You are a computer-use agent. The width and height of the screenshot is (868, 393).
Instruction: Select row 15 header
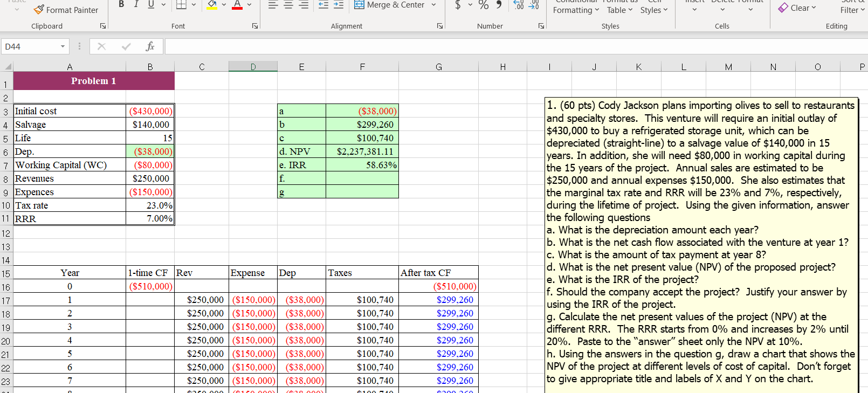pyautogui.click(x=6, y=273)
